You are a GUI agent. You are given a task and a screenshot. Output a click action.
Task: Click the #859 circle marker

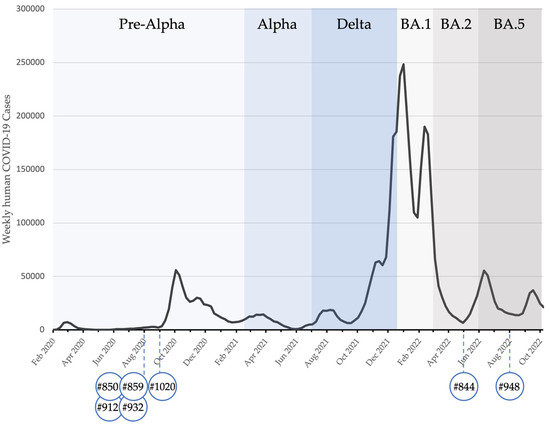[x=133, y=387]
